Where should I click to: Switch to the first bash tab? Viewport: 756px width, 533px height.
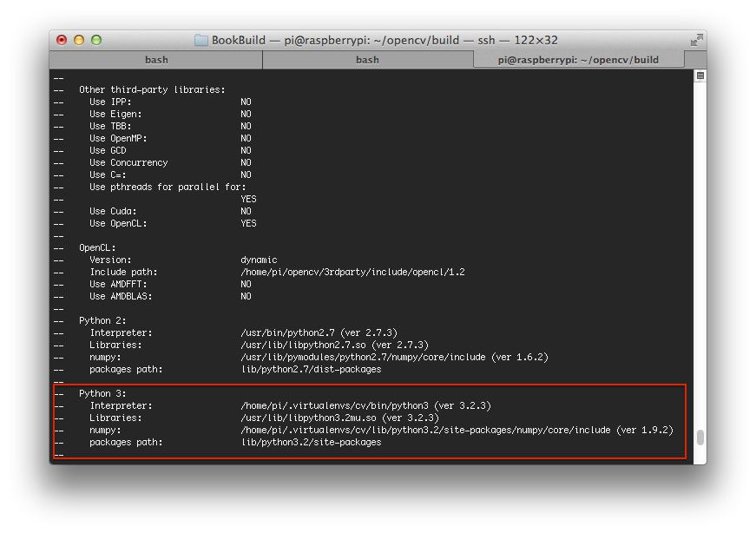click(156, 60)
